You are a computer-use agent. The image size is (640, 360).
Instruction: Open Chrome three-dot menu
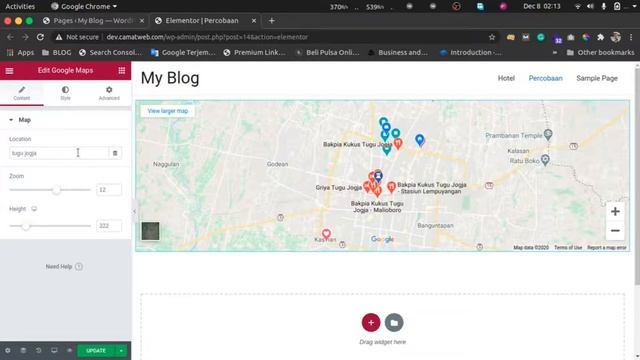coord(631,37)
